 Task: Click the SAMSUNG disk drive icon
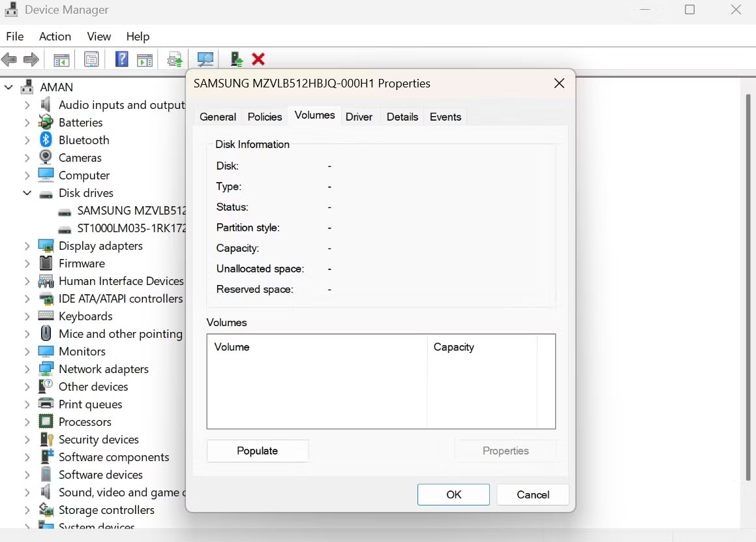(x=65, y=212)
